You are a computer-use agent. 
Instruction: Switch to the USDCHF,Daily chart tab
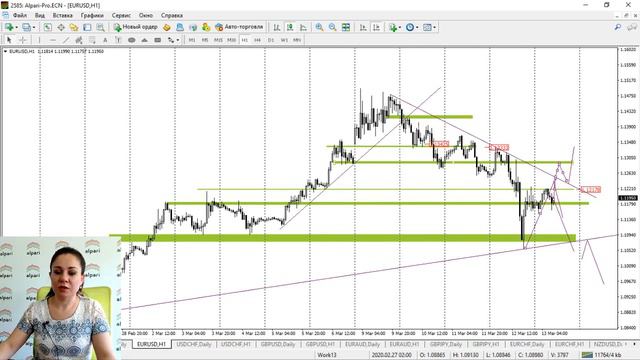coord(194,344)
